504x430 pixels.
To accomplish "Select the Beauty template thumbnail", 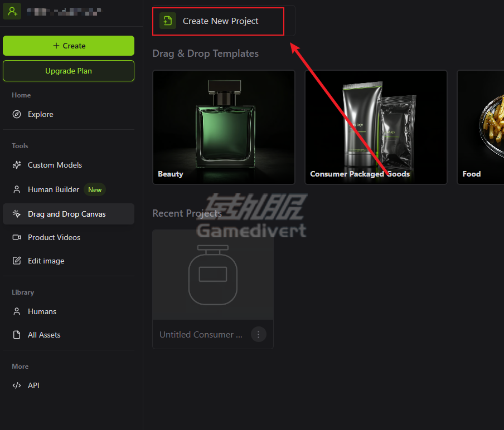I will 224,127.
